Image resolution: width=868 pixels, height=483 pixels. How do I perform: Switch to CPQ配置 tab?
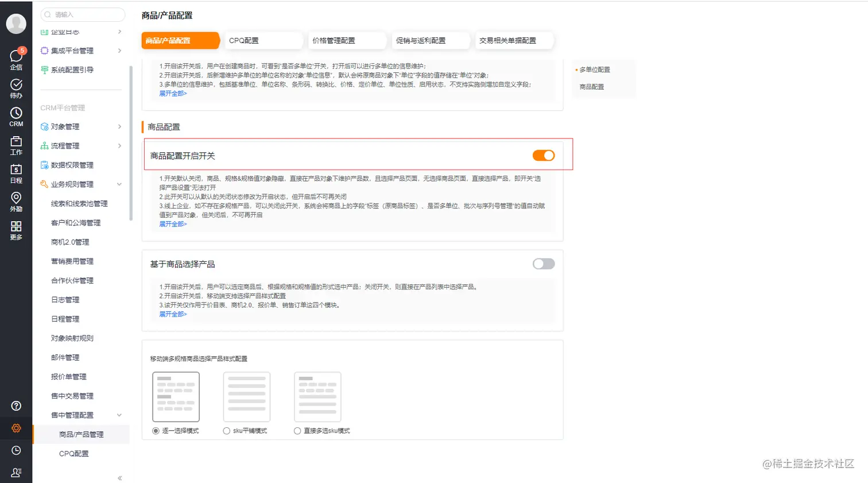point(263,40)
